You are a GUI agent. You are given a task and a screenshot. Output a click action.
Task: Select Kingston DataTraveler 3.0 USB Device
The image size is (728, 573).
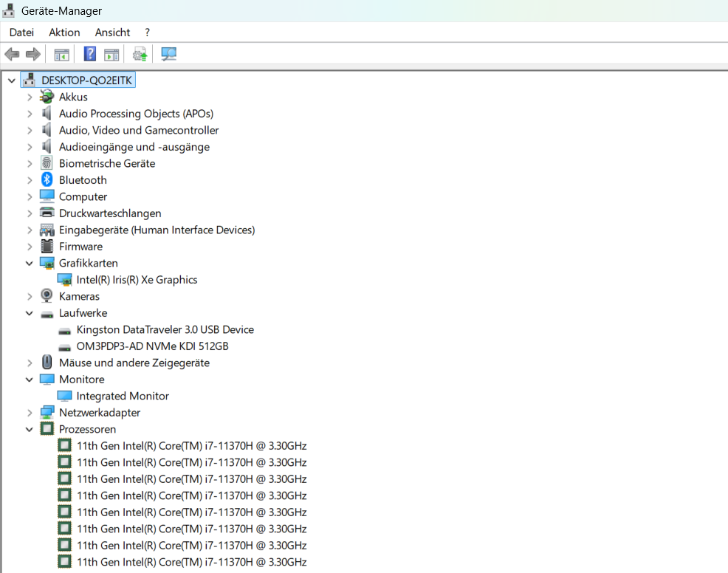pyautogui.click(x=165, y=329)
